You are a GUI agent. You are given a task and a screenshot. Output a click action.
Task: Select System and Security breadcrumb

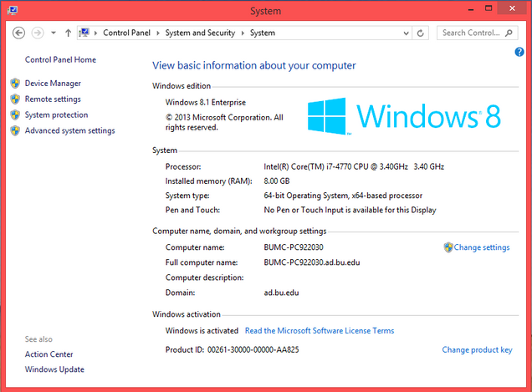(200, 33)
